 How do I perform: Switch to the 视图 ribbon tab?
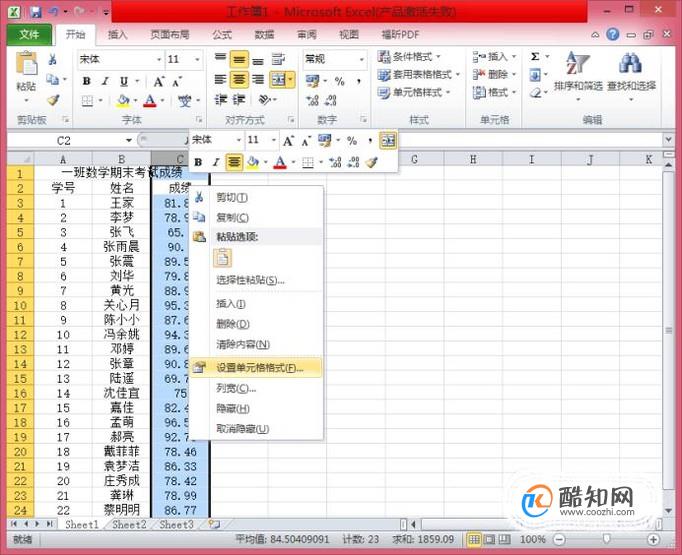coord(349,35)
